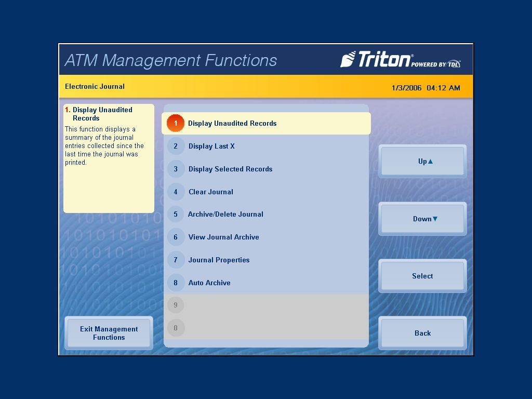Click the number 5 circle for Archive/Delete Journal
The image size is (532, 399).
[176, 214]
